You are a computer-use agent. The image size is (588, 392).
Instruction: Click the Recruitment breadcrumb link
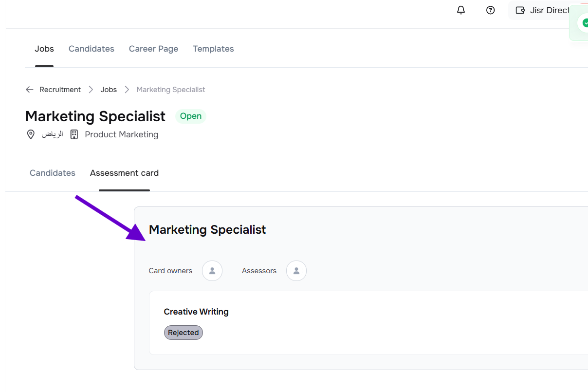pos(60,90)
